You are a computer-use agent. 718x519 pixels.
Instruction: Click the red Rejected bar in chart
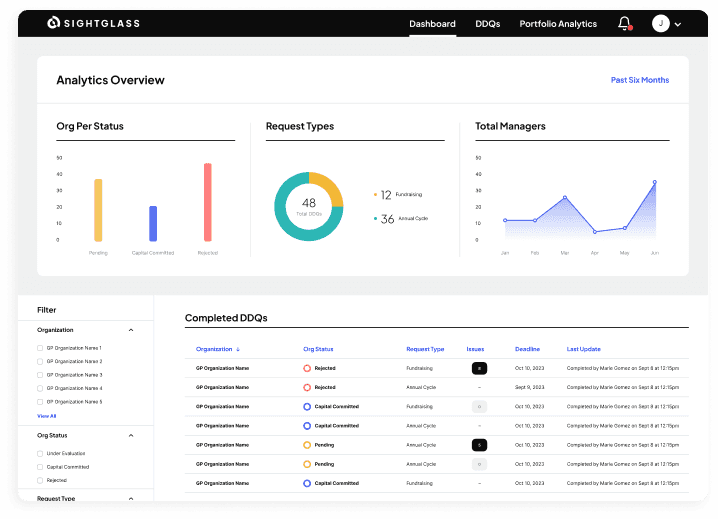click(207, 202)
